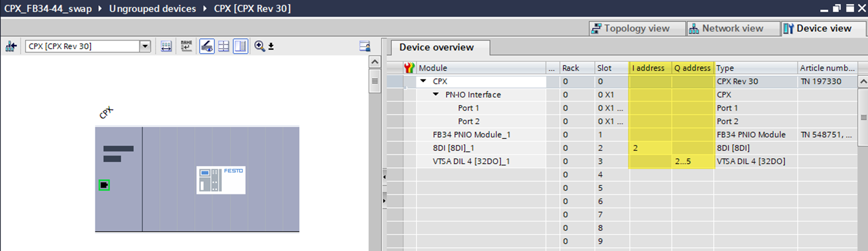
Task: Open the zoom level dropdown arrow
Action: coord(271,47)
